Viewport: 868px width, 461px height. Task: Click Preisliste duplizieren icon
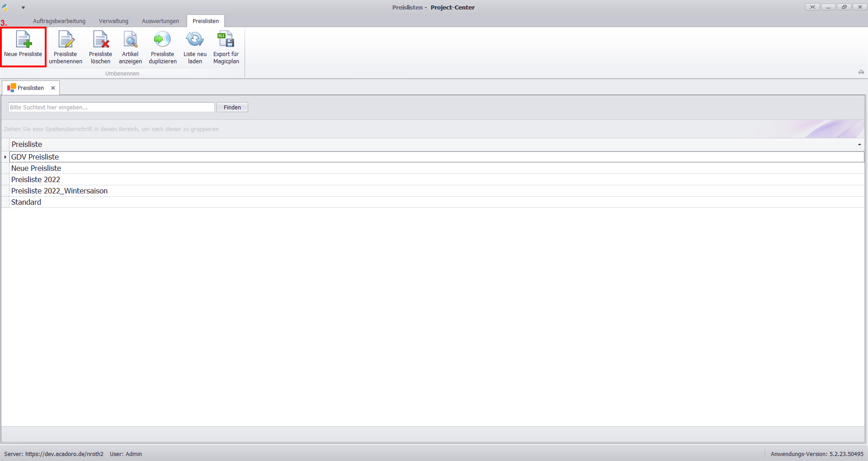click(x=162, y=40)
